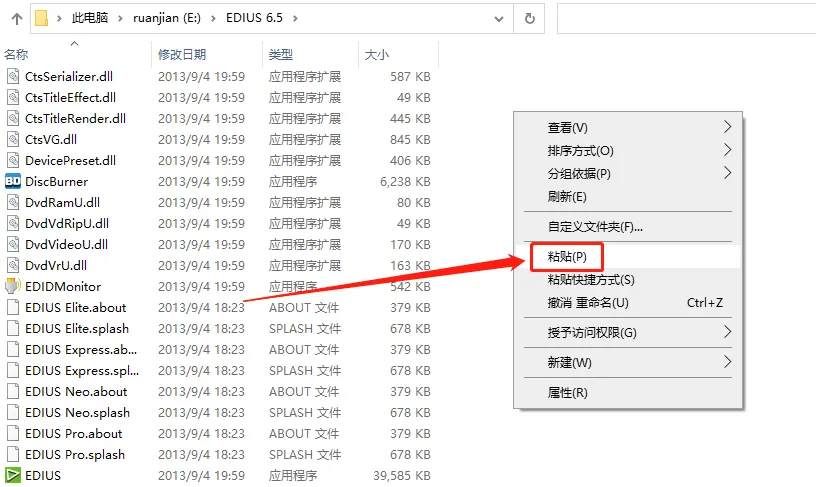Select the ruanjian (E:) breadcrumb
The height and width of the screenshot is (487, 816).
(167, 18)
